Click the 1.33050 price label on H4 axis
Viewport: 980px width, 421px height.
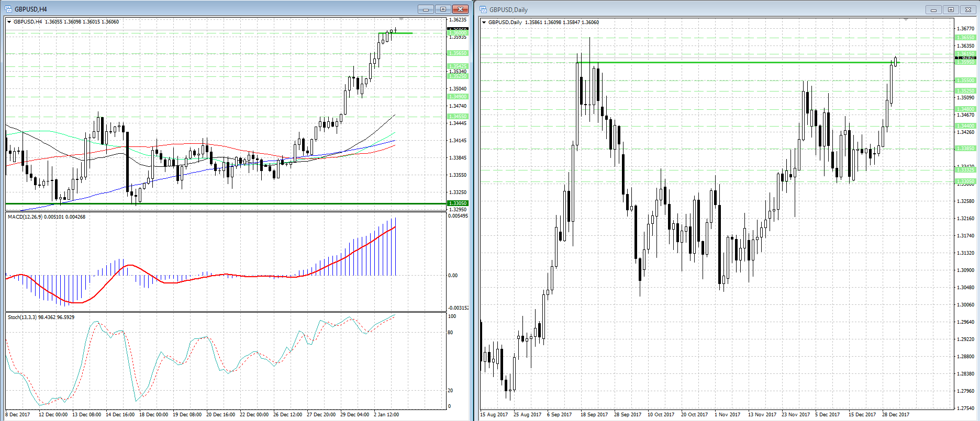pyautogui.click(x=458, y=203)
